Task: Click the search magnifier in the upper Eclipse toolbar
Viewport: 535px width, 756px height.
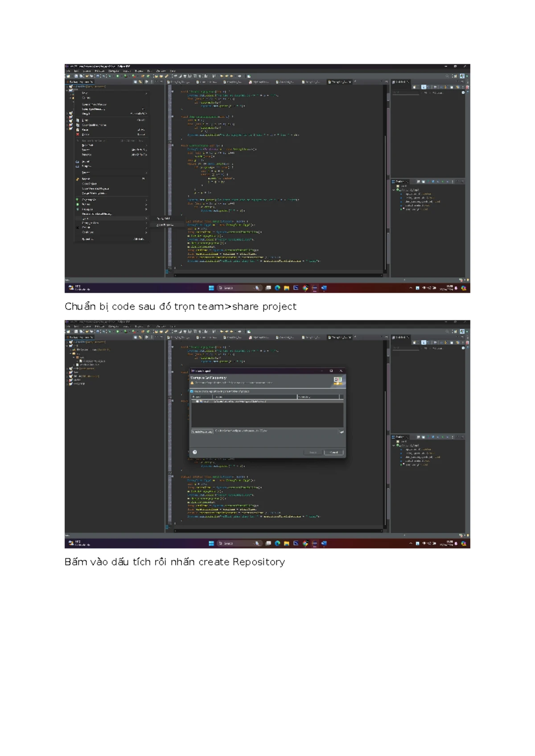Action: 447,76
